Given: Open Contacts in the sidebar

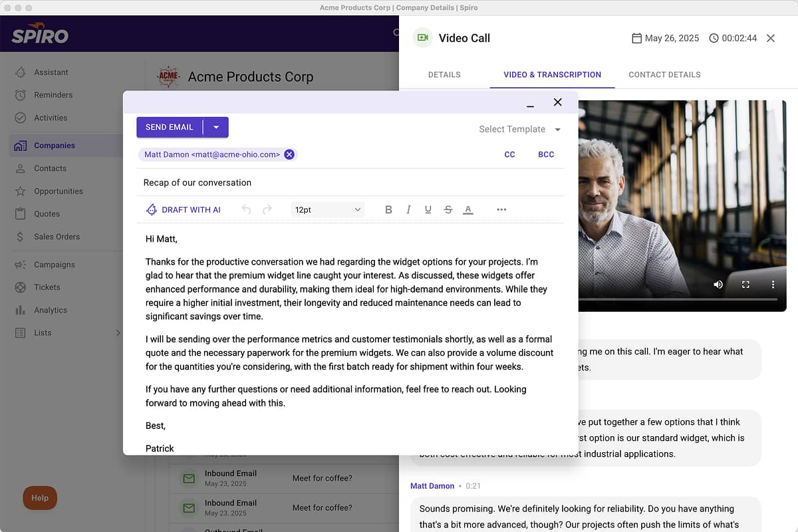Looking at the screenshot, I should tap(51, 168).
